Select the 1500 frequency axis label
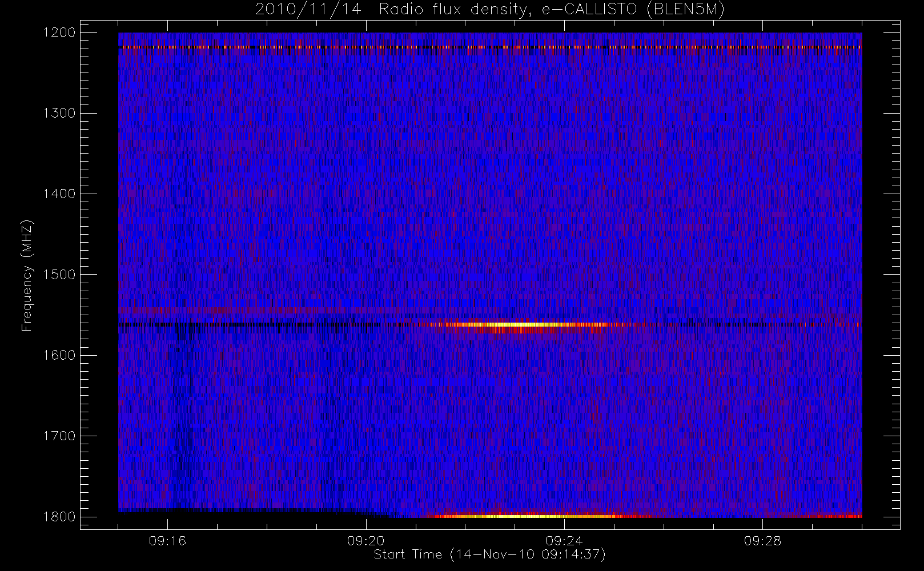Viewport: 924px width, 571px height. pyautogui.click(x=59, y=274)
